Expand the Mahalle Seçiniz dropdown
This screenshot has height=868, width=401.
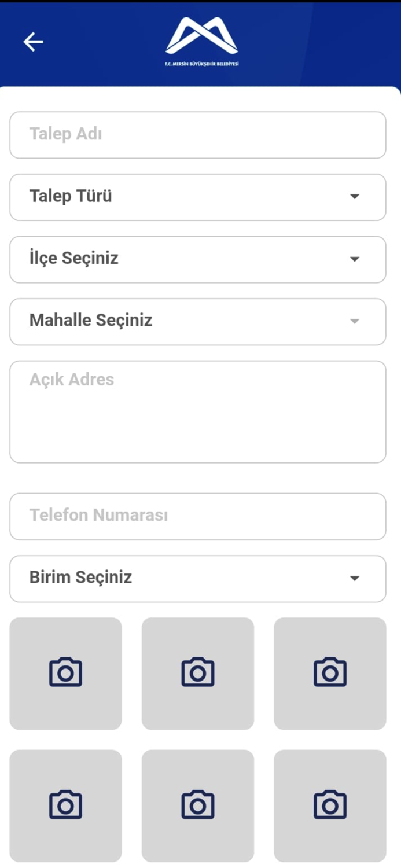[x=197, y=322]
